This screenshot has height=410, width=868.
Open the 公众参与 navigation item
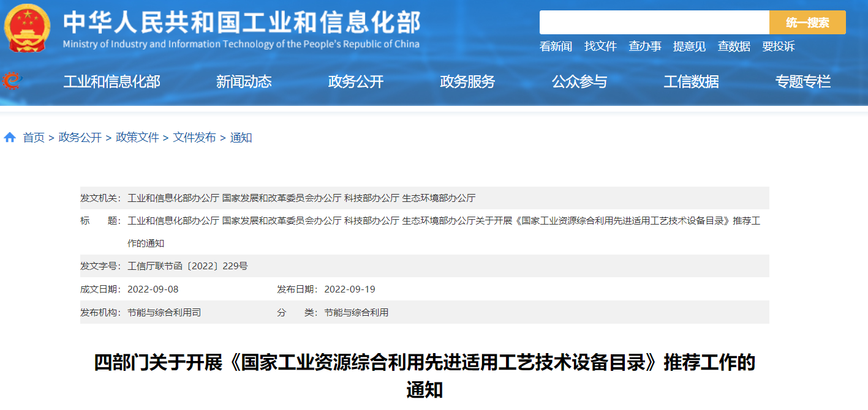pyautogui.click(x=579, y=81)
